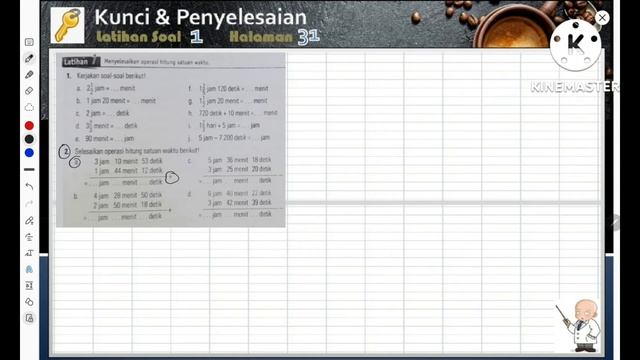
Task: Click the 'Latihan Soal' heading text
Action: 139,37
